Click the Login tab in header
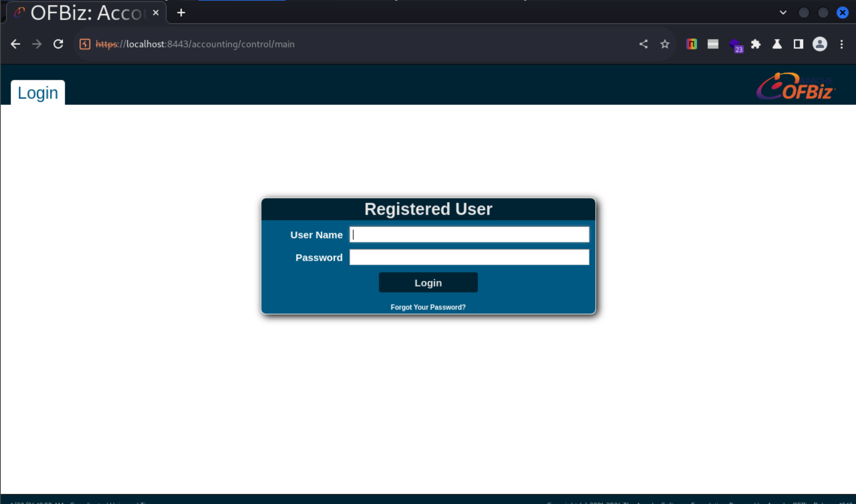 pyautogui.click(x=38, y=93)
